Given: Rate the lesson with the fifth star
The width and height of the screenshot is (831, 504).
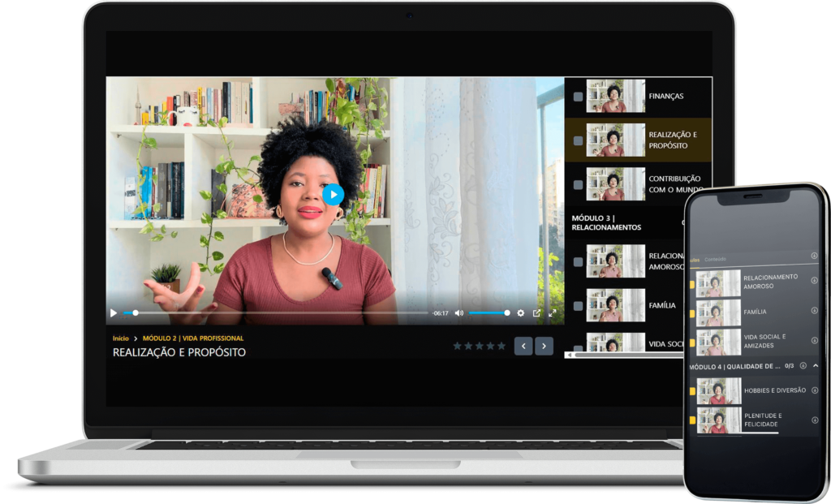Looking at the screenshot, I should pos(502,346).
